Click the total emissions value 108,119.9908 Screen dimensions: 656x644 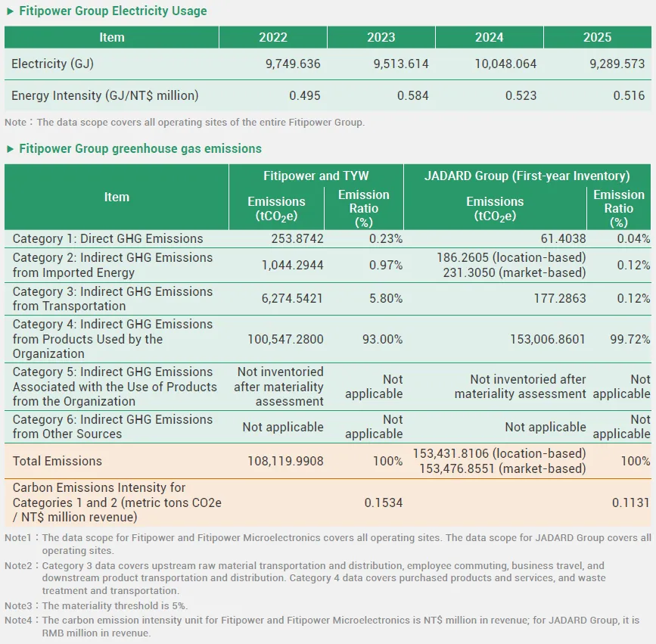pos(285,461)
